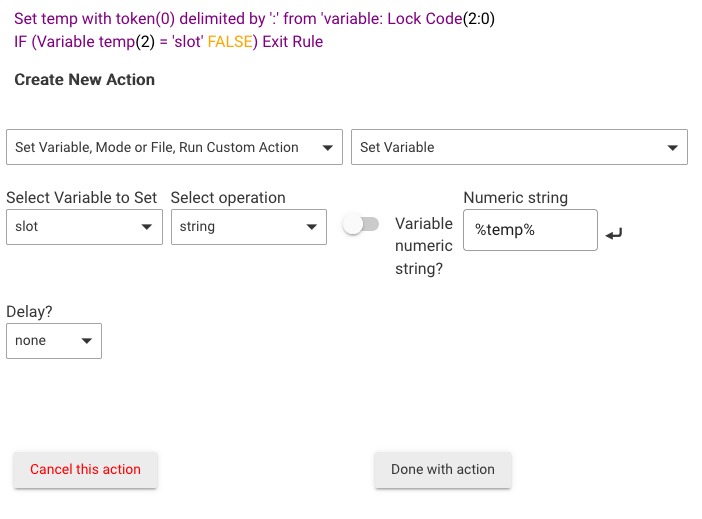Image resolution: width=702 pixels, height=519 pixels.
Task: Expand the Select operation dropdown showing string
Action: [x=249, y=227]
